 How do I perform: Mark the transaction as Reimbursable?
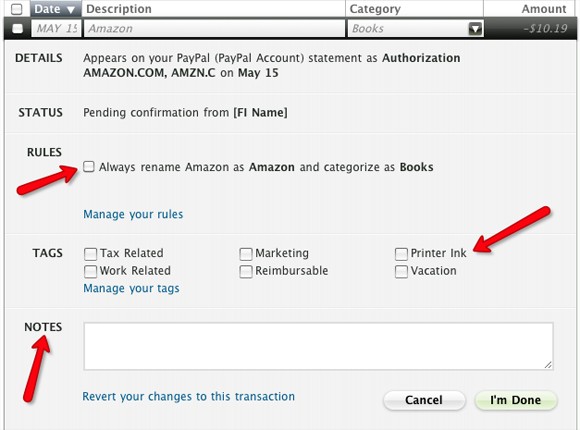pyautogui.click(x=246, y=272)
